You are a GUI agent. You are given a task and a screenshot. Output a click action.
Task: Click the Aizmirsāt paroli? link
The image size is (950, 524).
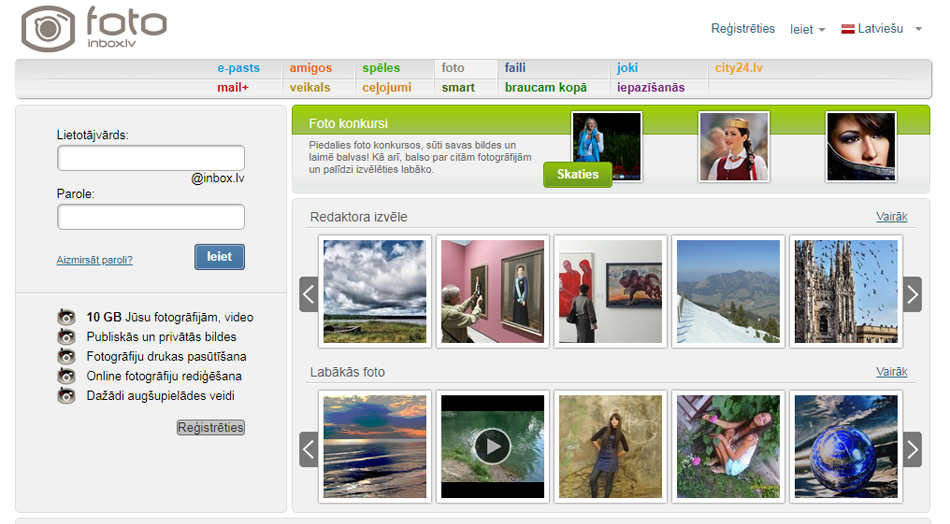coord(94,260)
